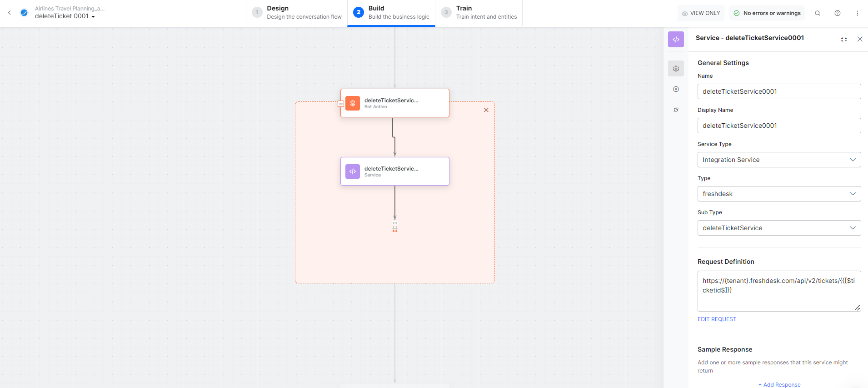Screen dimensions: 868x388
Task: Open the search magnifier icon in header
Action: [817, 13]
